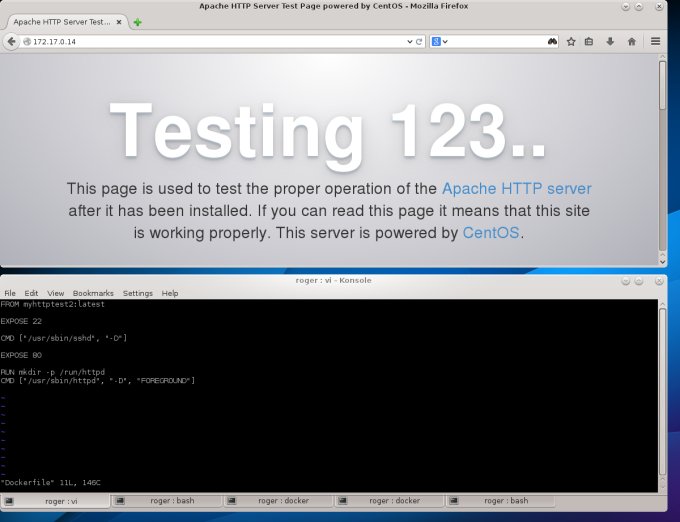The height and width of the screenshot is (522, 680).
Task: Open Konsole Settings menu
Action: click(137, 294)
